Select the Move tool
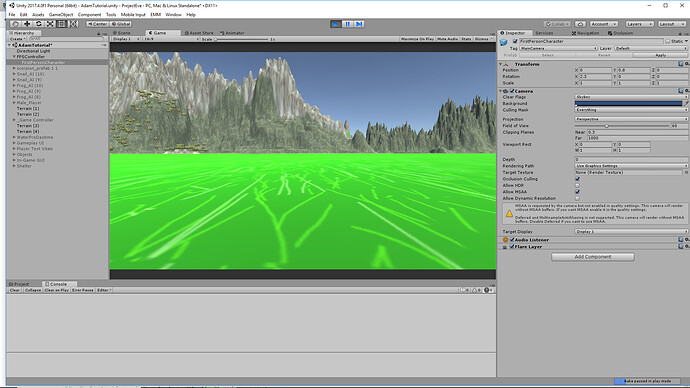Viewport: 690px width, 388px height. tap(27, 24)
